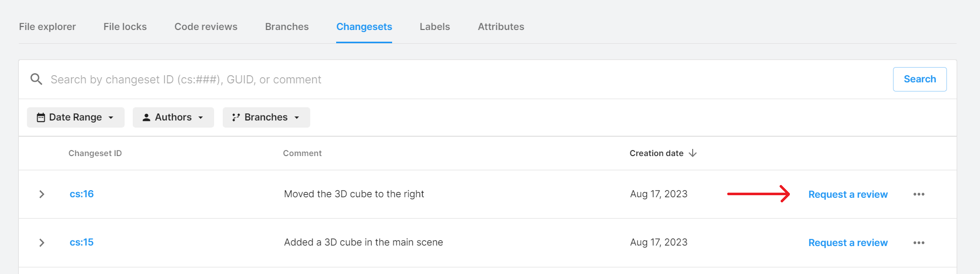
Task: Open the Date Range filter dropdown
Action: click(x=75, y=117)
